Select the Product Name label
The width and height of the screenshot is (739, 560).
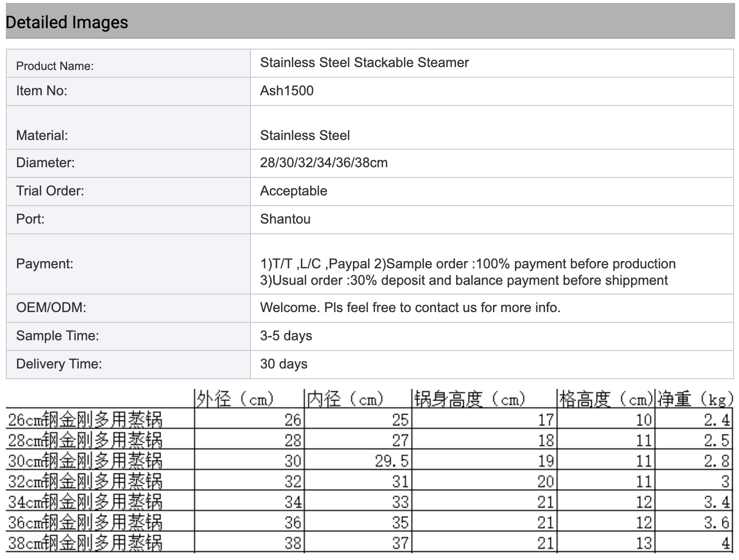tap(55, 66)
